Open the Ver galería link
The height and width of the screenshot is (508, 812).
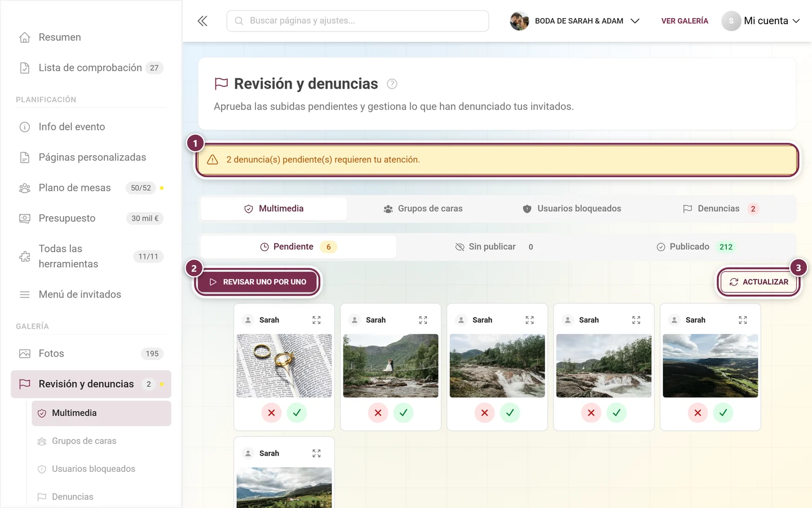[x=685, y=21]
